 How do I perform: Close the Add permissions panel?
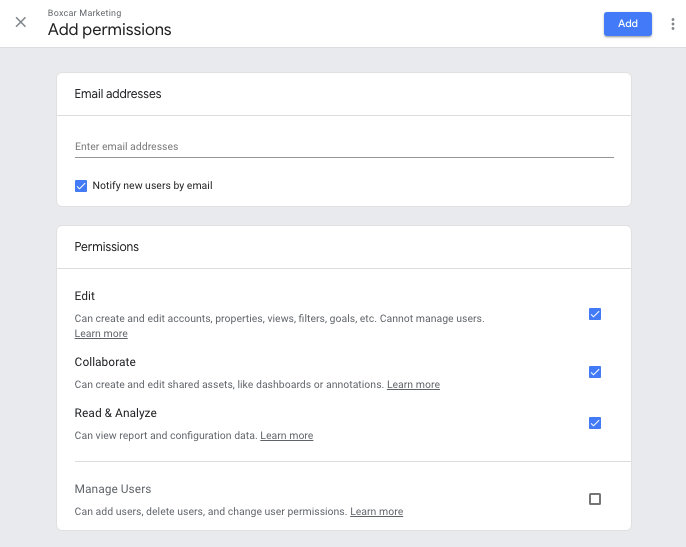tap(21, 23)
